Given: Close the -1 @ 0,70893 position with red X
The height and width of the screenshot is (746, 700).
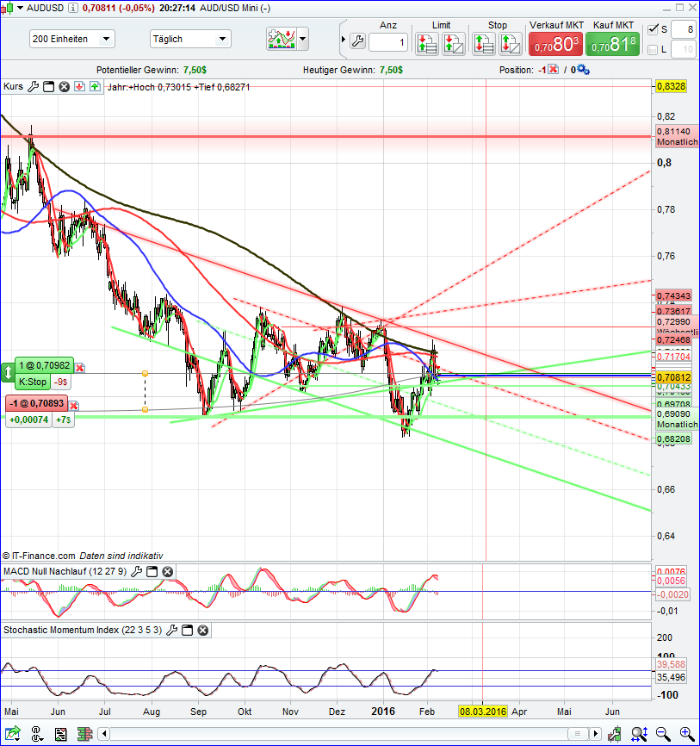Looking at the screenshot, I should pyautogui.click(x=74, y=406).
